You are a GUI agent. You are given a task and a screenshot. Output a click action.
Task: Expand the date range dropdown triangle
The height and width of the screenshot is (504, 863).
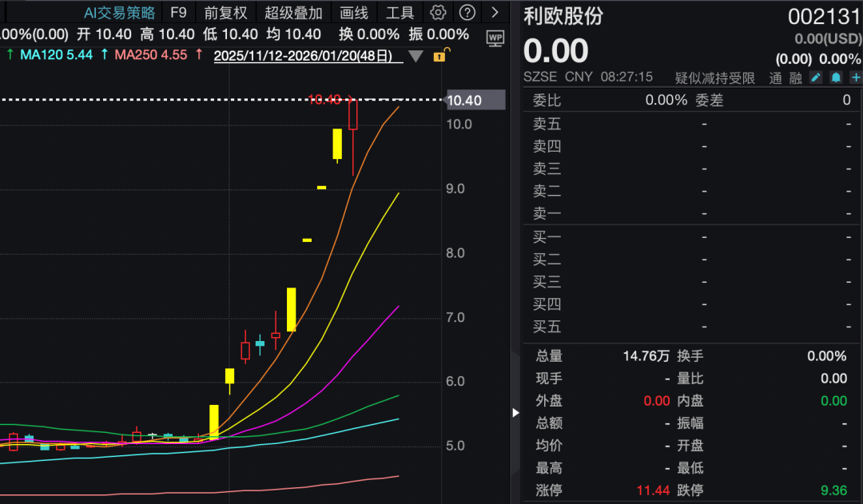416,56
